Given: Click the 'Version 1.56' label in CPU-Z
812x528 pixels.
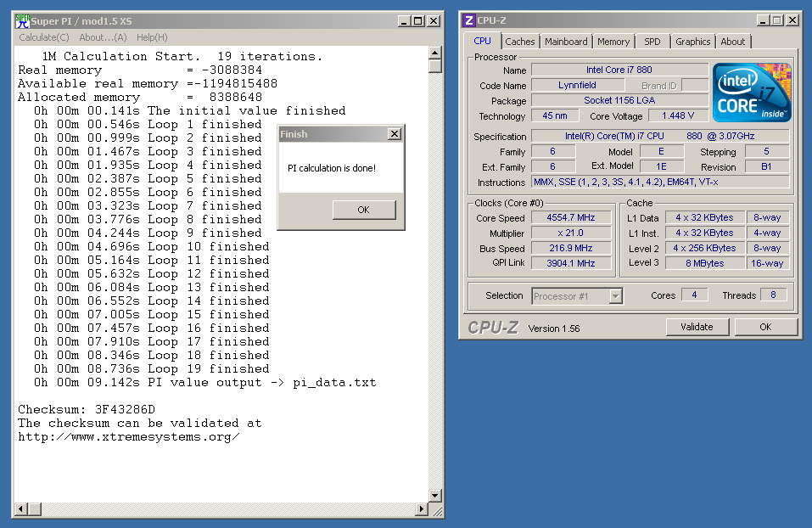Looking at the screenshot, I should (x=554, y=329).
